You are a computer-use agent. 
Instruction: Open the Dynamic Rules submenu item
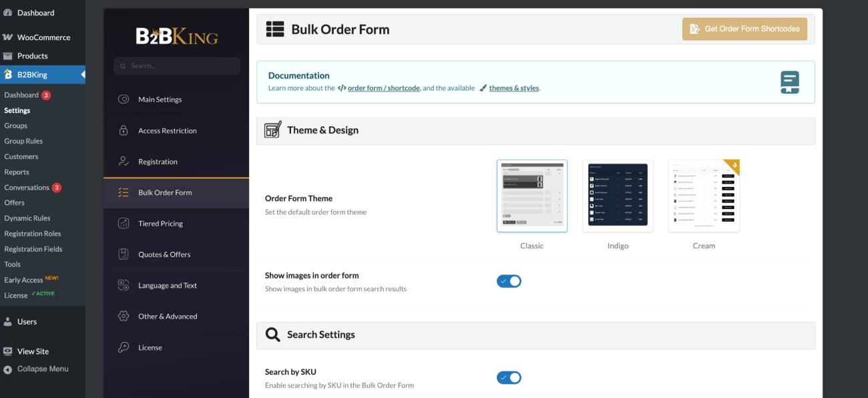(x=27, y=218)
